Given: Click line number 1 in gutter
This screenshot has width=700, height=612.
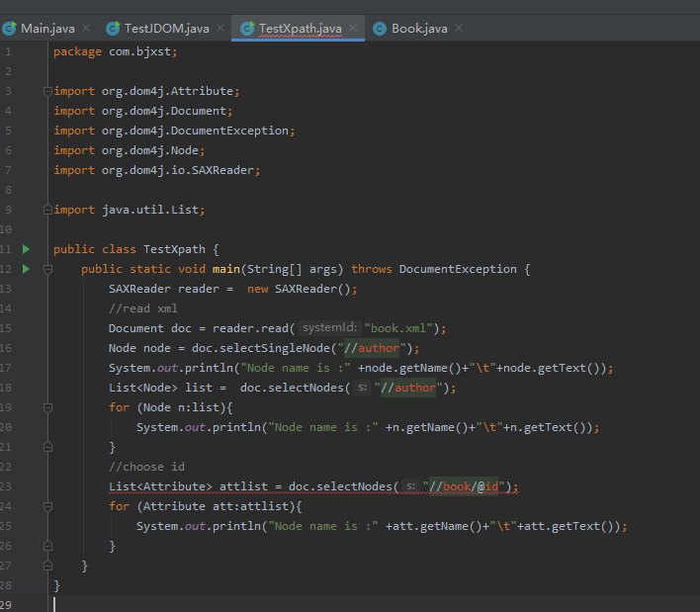Looking at the screenshot, I should click(x=8, y=51).
